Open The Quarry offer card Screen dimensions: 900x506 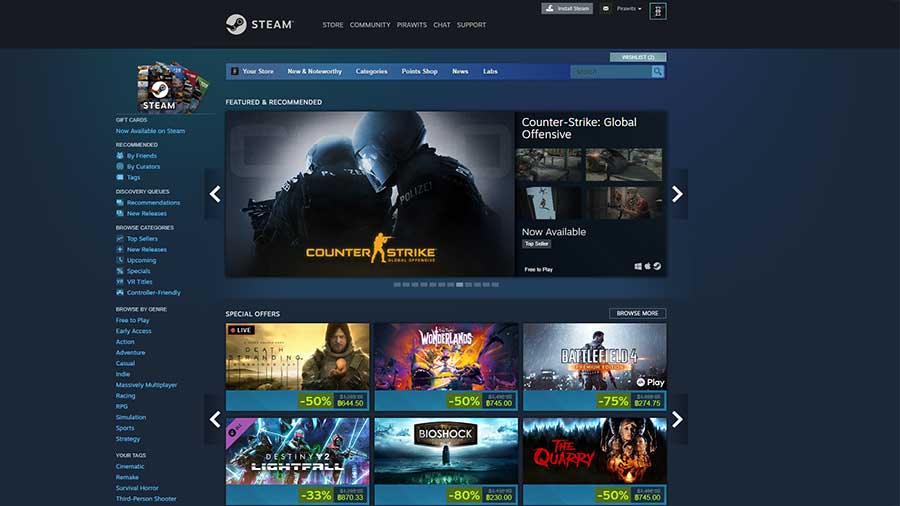click(595, 461)
